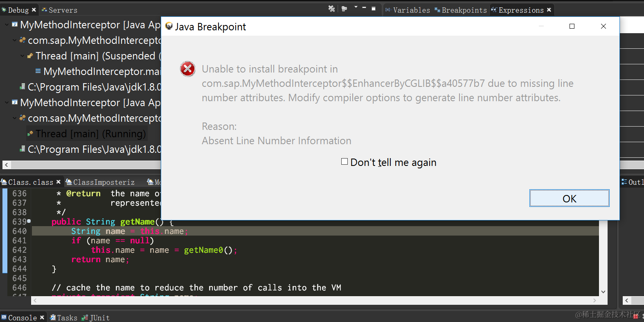This screenshot has width=644, height=322.
Task: Click the first JDK process icon
Action: click(23, 86)
